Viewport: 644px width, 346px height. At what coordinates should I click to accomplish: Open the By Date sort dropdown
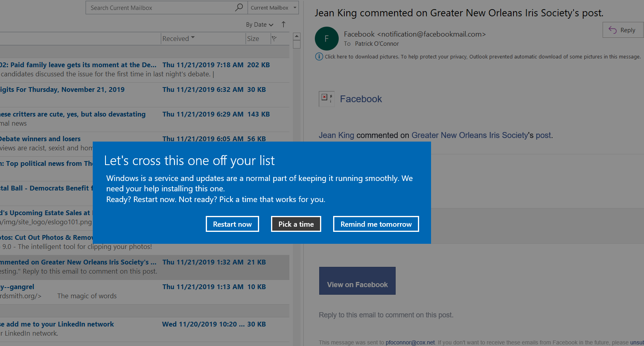[x=260, y=25]
